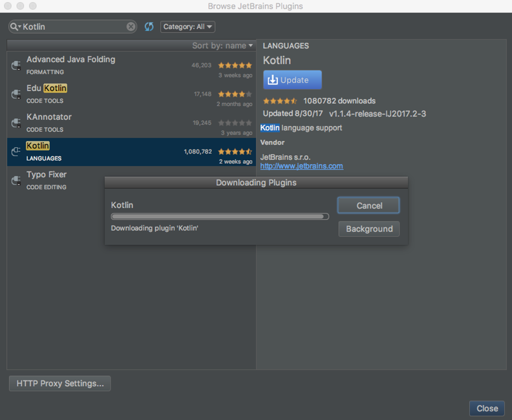Cancel the plugin download
This screenshot has height=420, width=512.
tap(369, 205)
